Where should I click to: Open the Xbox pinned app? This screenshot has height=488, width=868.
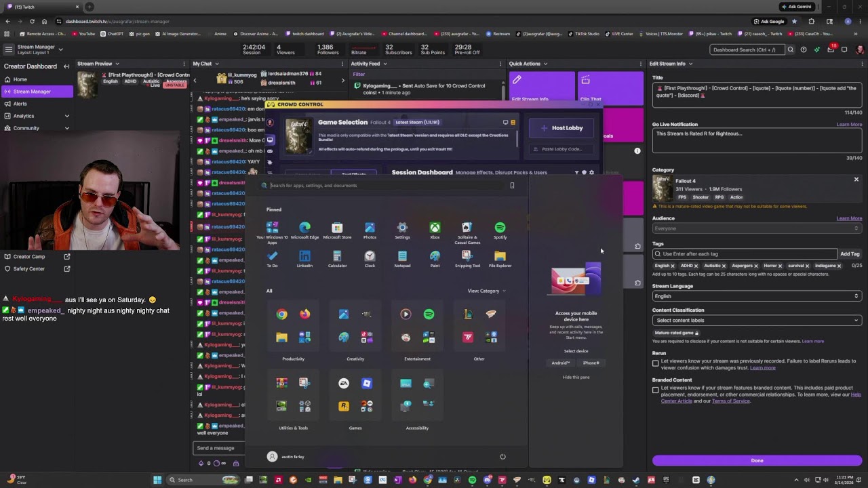tap(435, 230)
